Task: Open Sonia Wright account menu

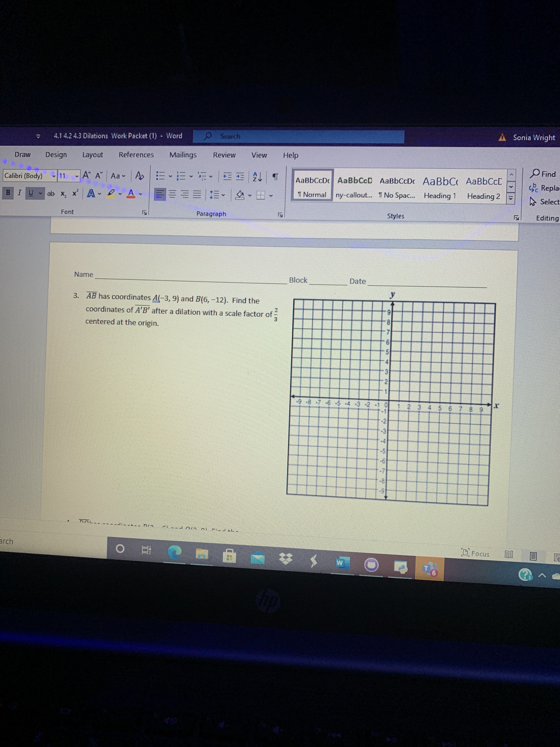Action: click(x=534, y=137)
